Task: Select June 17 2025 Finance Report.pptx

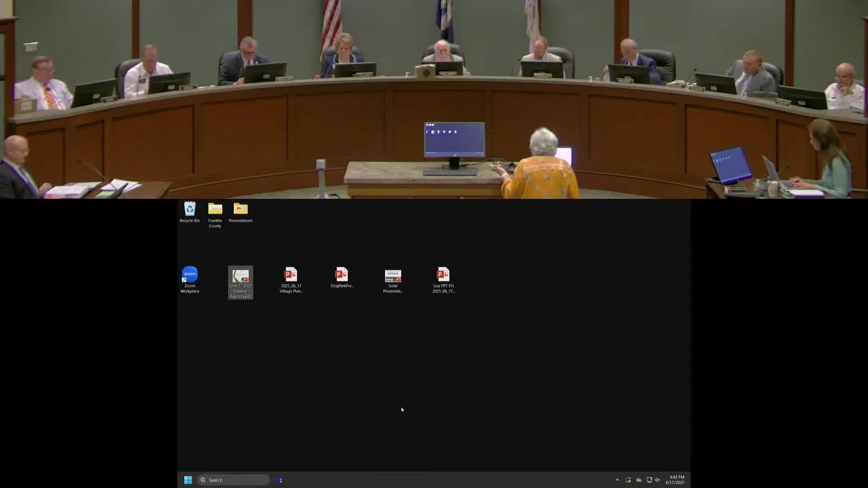Action: (241, 277)
